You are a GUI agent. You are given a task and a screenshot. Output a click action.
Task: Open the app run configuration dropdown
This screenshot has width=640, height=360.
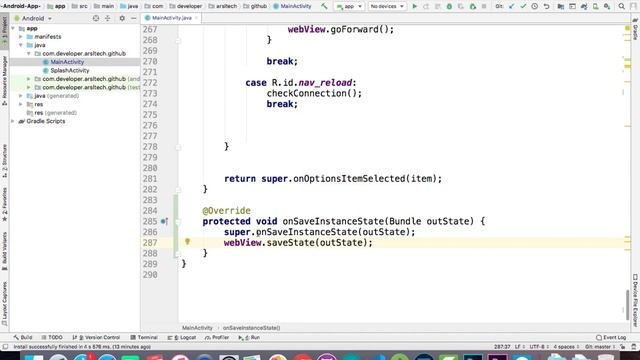click(x=349, y=6)
